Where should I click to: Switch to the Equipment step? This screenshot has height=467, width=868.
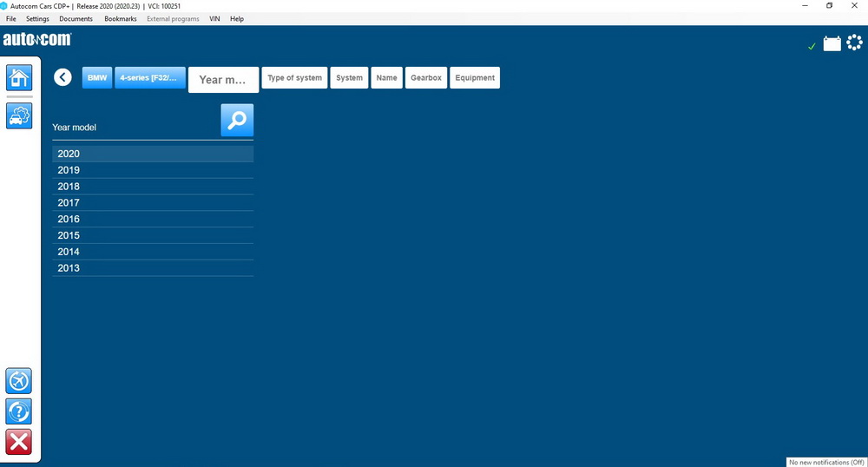click(x=475, y=77)
